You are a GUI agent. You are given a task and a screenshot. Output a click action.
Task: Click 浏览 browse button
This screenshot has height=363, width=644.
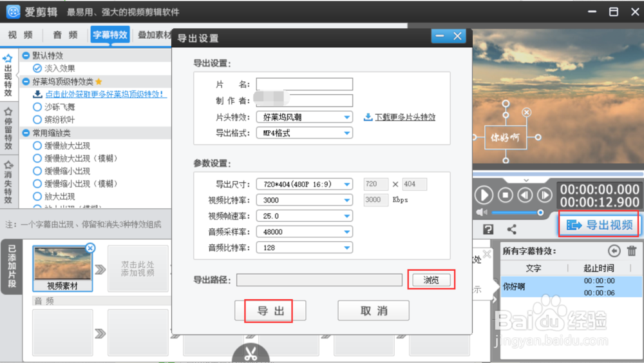click(431, 280)
